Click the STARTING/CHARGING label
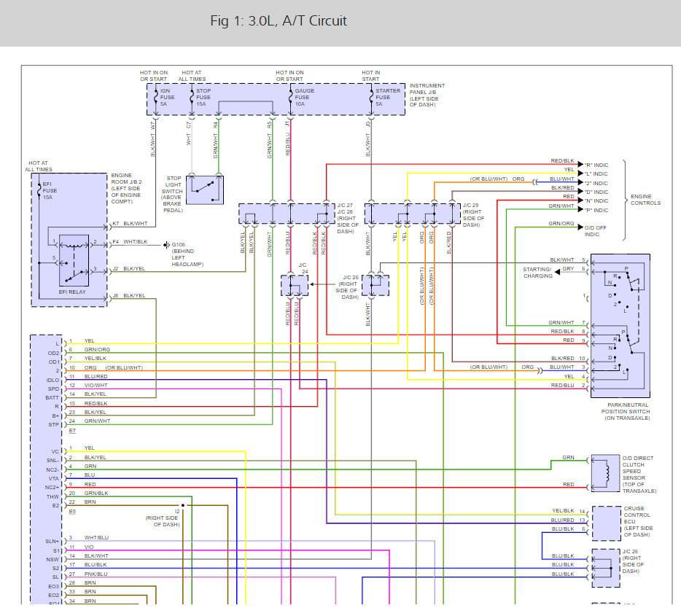681x616 pixels. [x=537, y=273]
